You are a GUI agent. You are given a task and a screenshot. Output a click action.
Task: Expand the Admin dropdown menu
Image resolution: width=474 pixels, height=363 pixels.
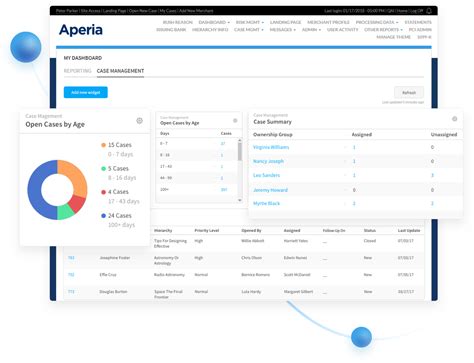pyautogui.click(x=311, y=30)
